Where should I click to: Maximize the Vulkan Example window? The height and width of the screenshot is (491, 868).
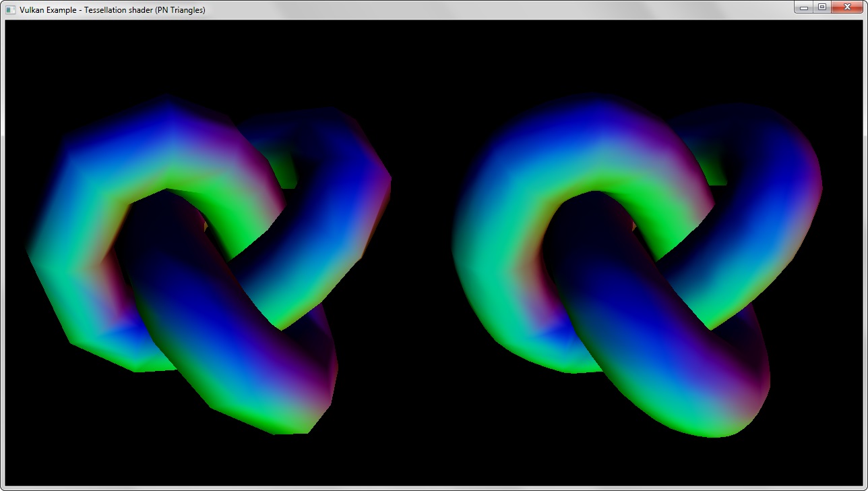coord(821,7)
